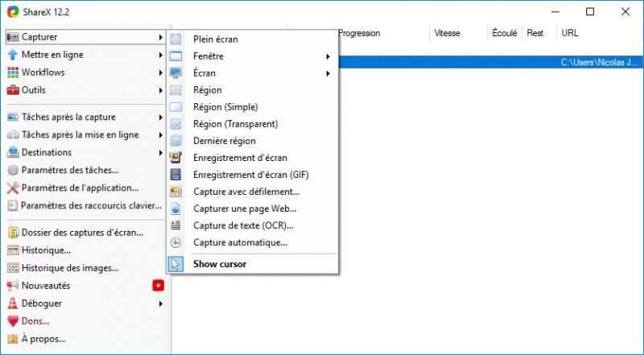The height and width of the screenshot is (355, 644).
Task: Open Paramètres des tâches... label
Action: click(x=70, y=170)
